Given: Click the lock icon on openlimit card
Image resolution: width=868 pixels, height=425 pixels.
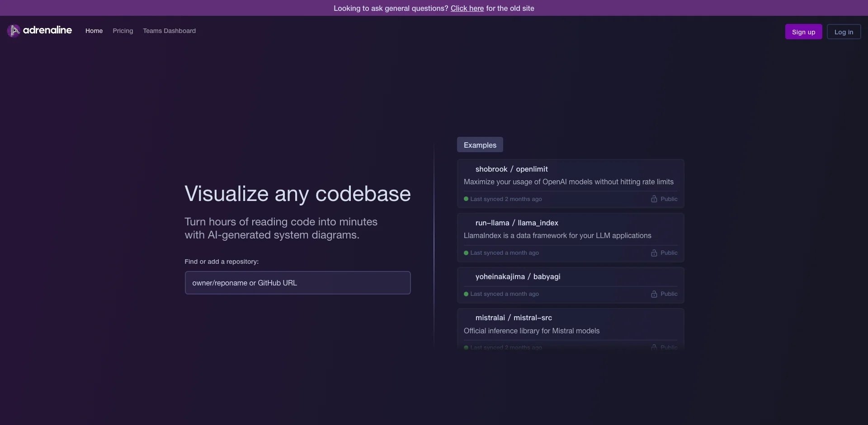Looking at the screenshot, I should (654, 199).
